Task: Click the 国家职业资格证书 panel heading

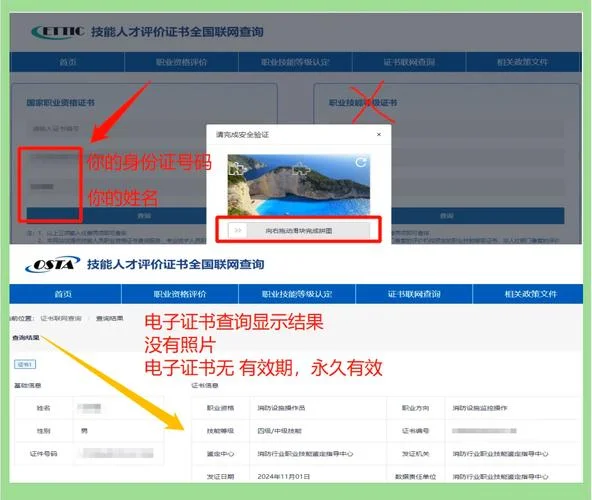Action: tap(60, 103)
